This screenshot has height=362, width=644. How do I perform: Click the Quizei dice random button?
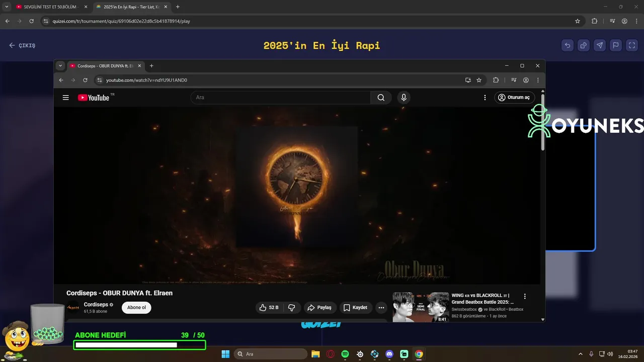click(x=584, y=45)
